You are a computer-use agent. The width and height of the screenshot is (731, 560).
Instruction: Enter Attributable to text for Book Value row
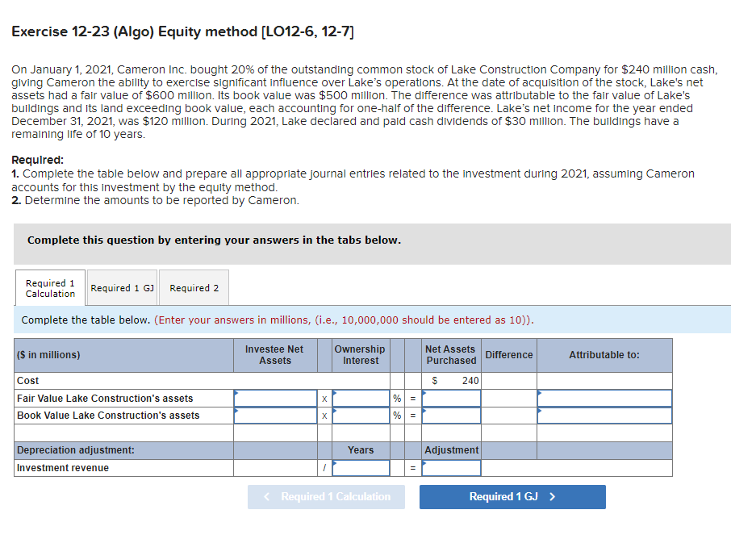point(604,416)
